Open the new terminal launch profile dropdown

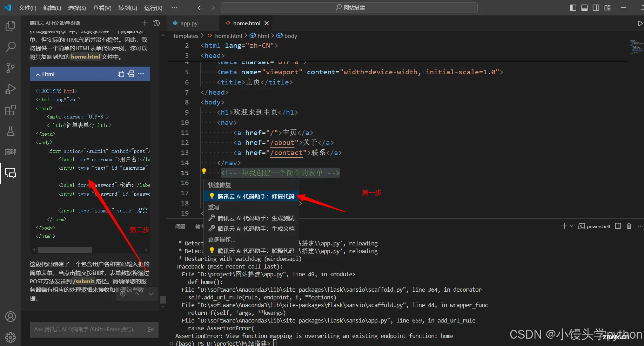(571, 226)
